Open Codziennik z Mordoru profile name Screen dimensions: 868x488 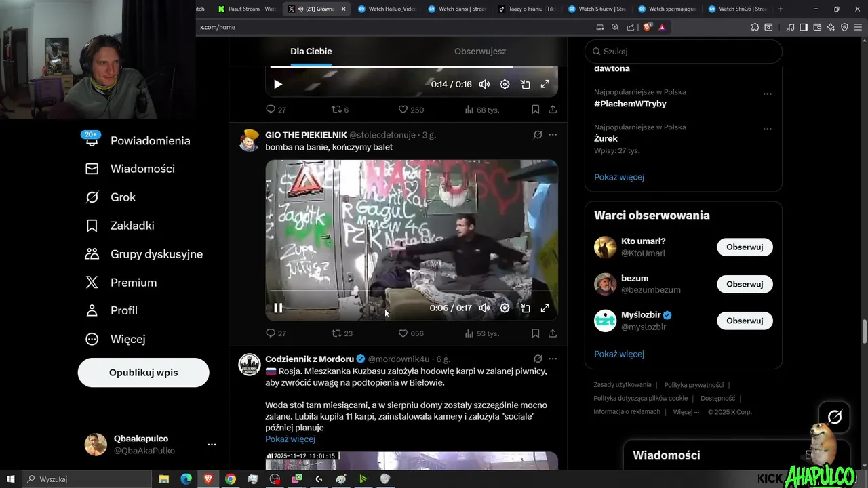pos(309,359)
